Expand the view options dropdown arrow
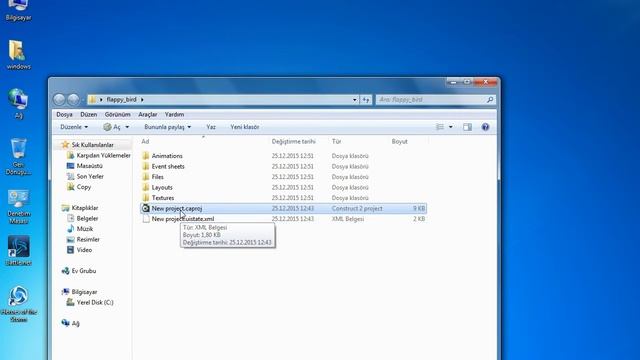Image resolution: width=640 pixels, height=360 pixels. click(451, 127)
